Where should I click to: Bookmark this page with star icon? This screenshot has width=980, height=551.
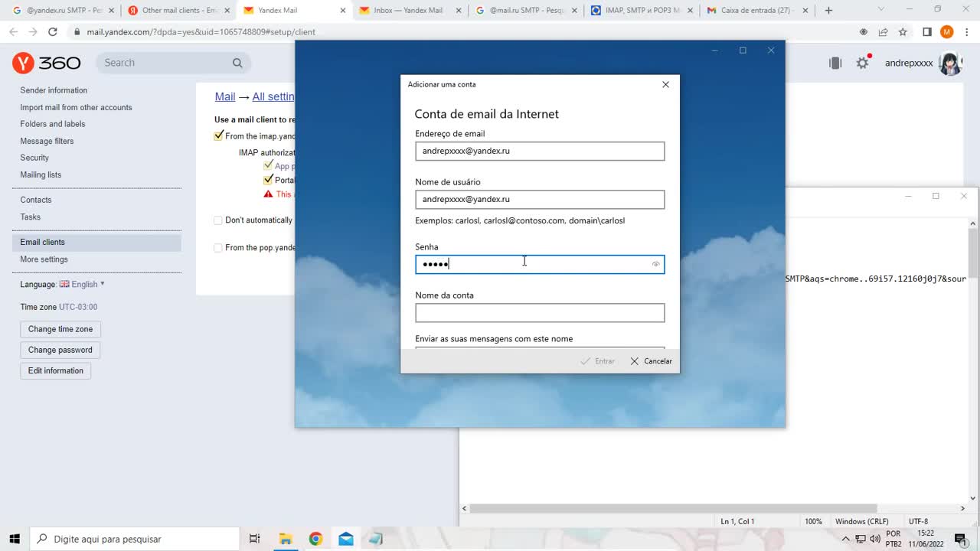point(903,32)
